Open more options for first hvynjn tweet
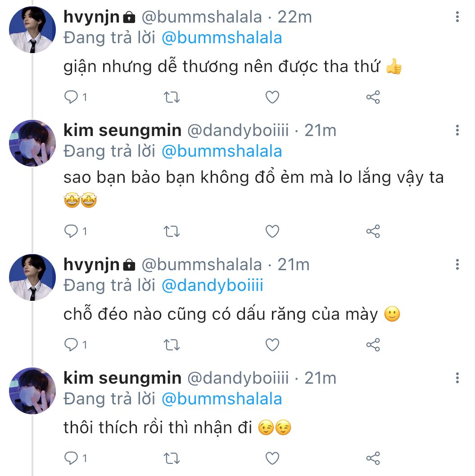 [457, 18]
